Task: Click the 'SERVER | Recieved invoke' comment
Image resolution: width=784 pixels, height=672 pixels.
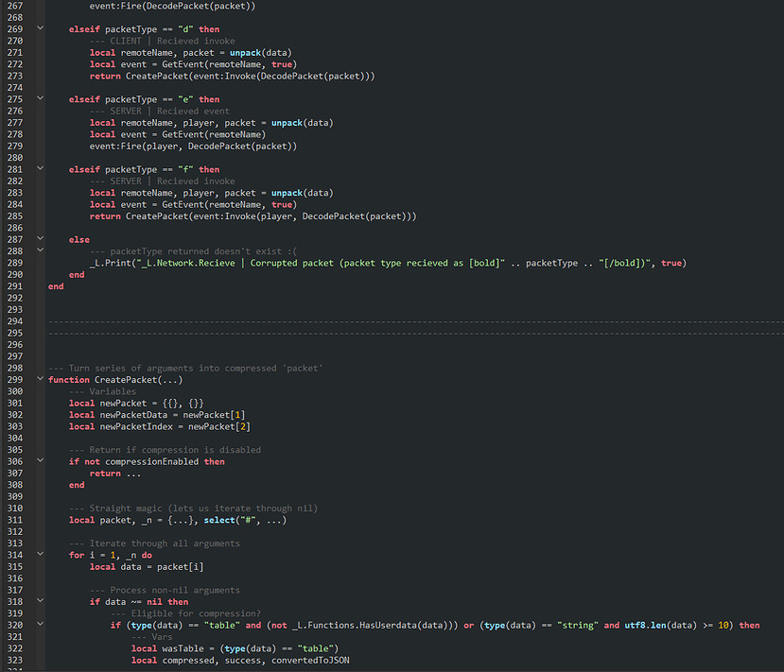Action: (162, 181)
